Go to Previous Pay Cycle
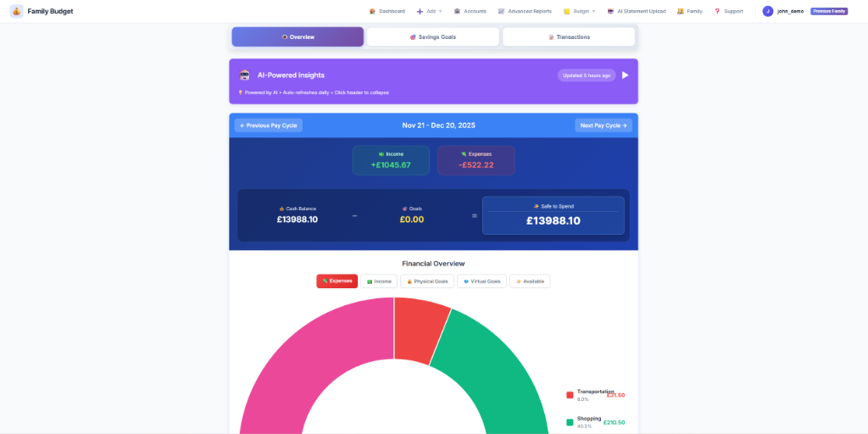868x434 pixels. coord(269,125)
